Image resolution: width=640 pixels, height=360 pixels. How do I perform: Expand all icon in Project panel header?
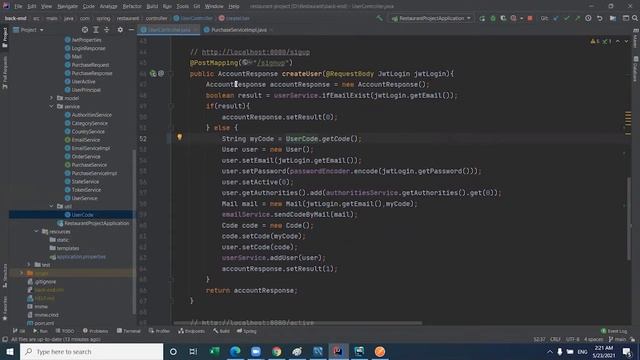click(x=96, y=30)
